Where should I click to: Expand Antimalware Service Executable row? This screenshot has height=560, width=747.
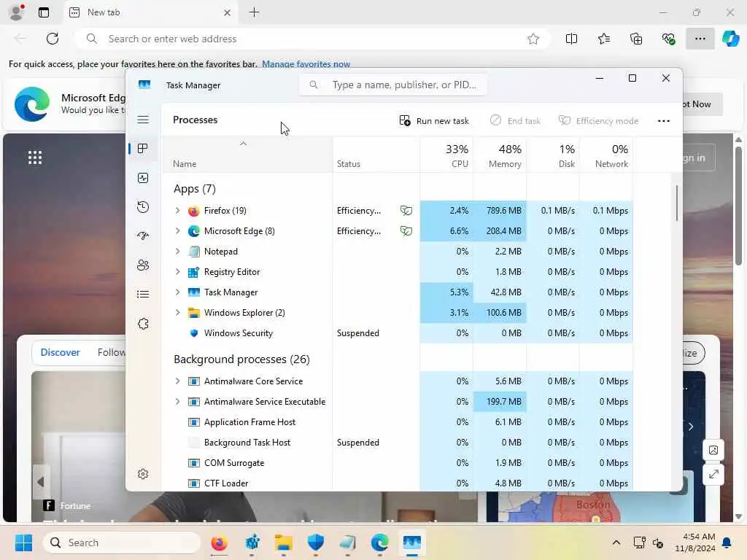coord(178,402)
